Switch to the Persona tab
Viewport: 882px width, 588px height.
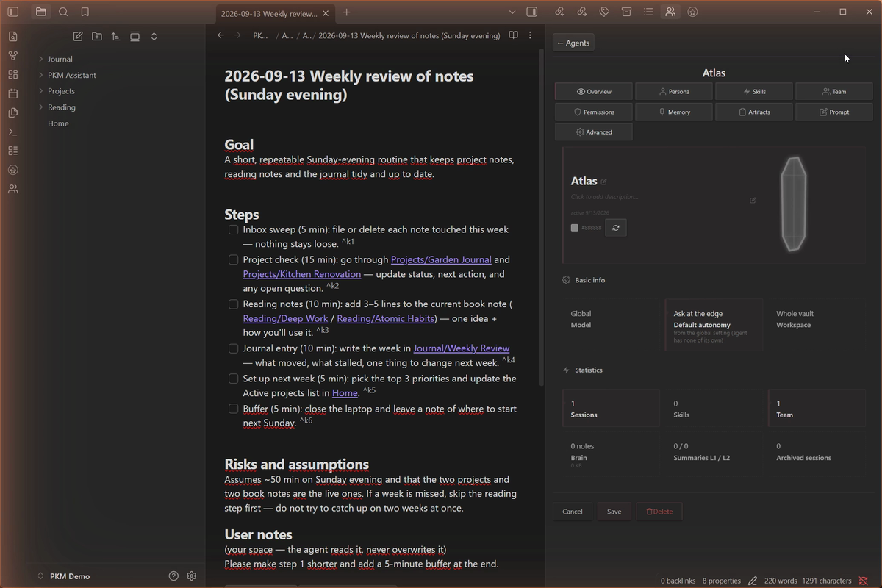pyautogui.click(x=674, y=91)
